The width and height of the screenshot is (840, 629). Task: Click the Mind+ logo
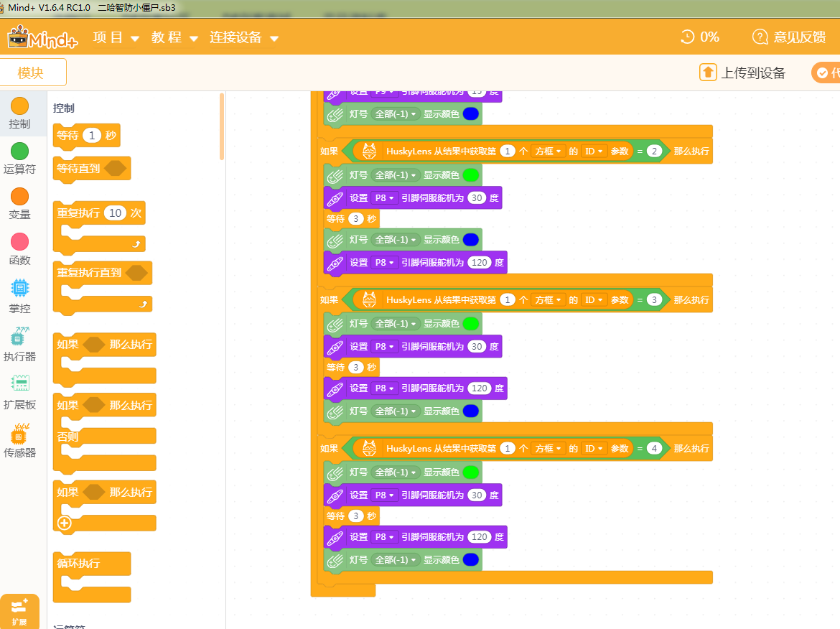[x=43, y=37]
